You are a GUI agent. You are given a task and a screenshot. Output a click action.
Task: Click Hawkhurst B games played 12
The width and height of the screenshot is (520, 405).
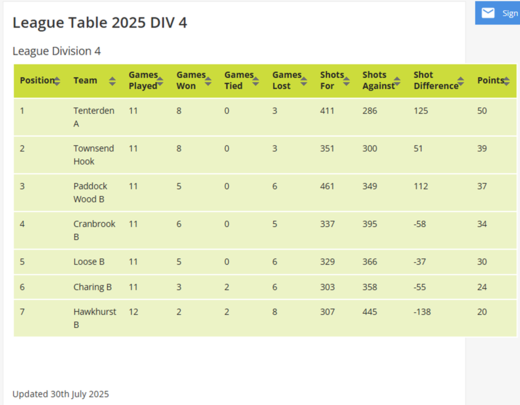point(134,312)
